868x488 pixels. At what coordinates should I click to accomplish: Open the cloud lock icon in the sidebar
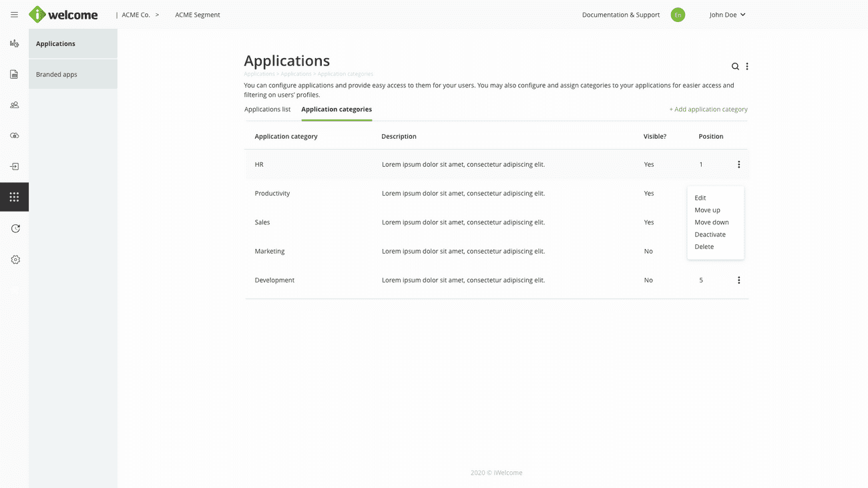point(14,136)
